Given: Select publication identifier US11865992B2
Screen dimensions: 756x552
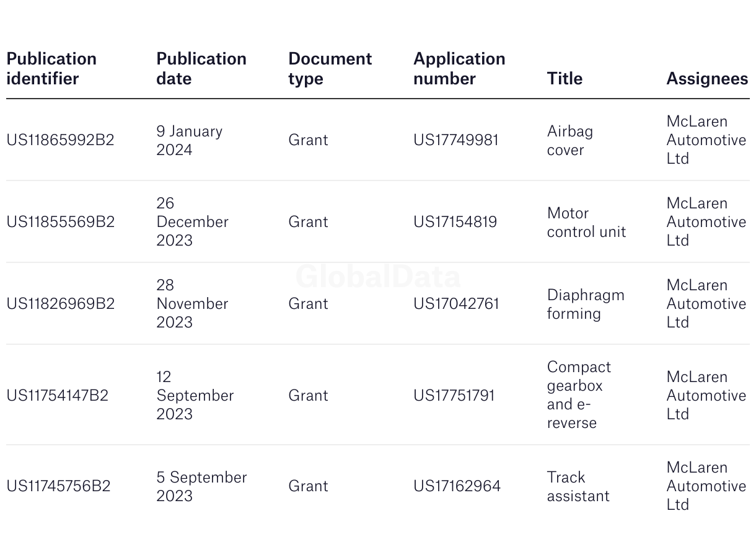Looking at the screenshot, I should 61,140.
